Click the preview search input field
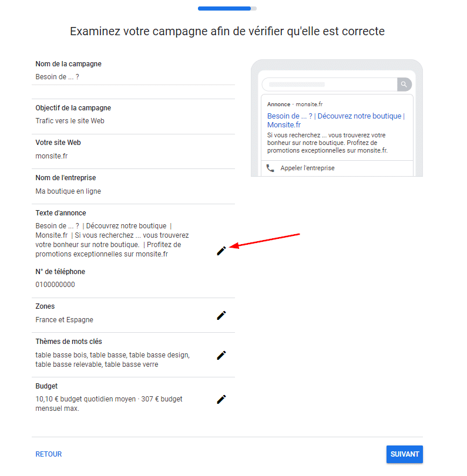Image resolution: width=467 pixels, height=476 pixels. [329, 85]
